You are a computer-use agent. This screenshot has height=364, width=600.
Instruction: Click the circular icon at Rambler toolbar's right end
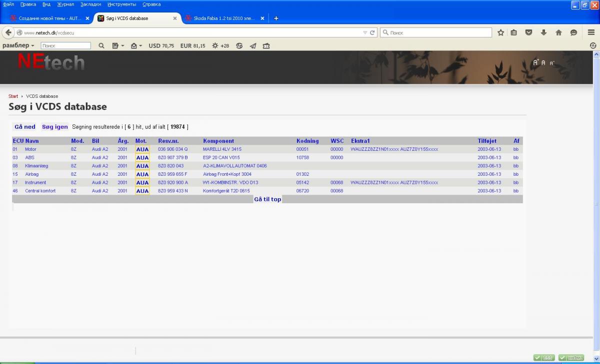tap(593, 45)
